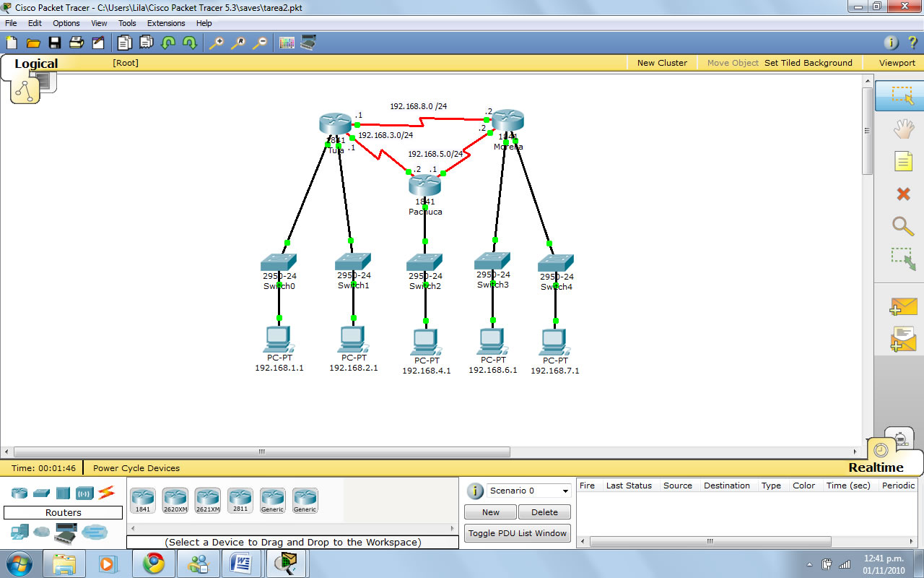Switch to the Realtime mode tab

click(876, 467)
